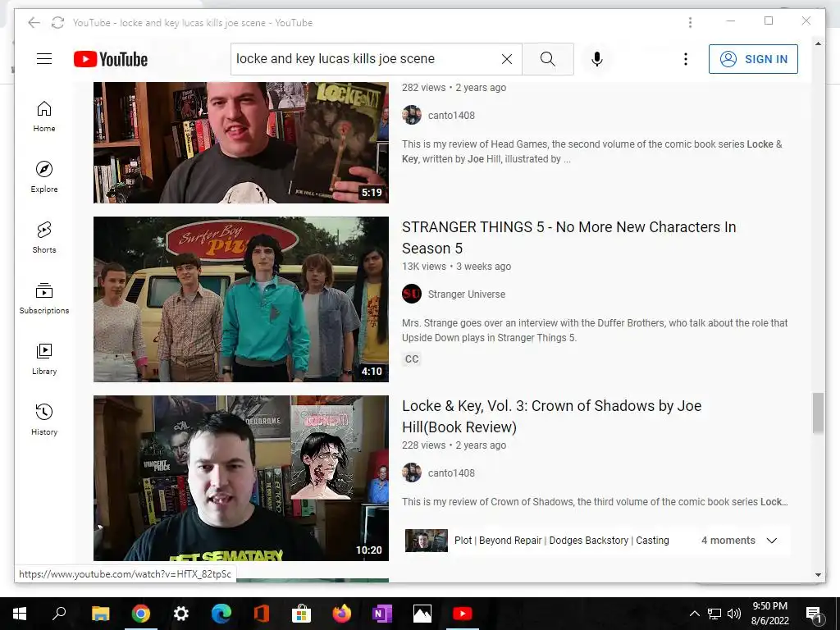This screenshot has height=630, width=840.
Task: Open Google Chrome from taskbar
Action: pyautogui.click(x=141, y=614)
